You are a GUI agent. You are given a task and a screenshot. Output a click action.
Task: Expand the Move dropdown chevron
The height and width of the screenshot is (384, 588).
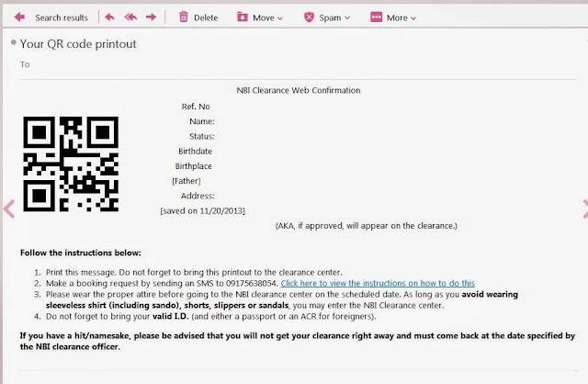pos(279,18)
